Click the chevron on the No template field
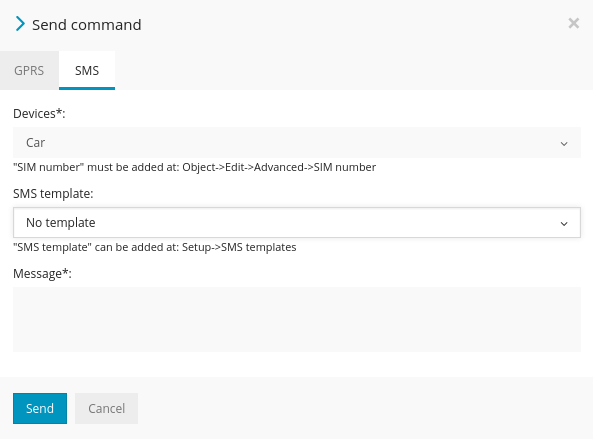The height and width of the screenshot is (439, 593). tap(564, 224)
